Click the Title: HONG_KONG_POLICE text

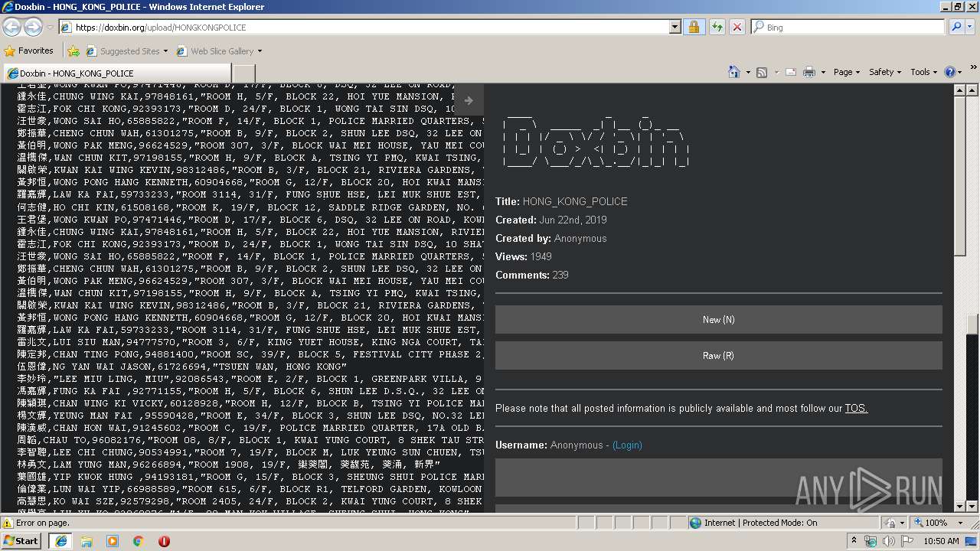click(561, 202)
